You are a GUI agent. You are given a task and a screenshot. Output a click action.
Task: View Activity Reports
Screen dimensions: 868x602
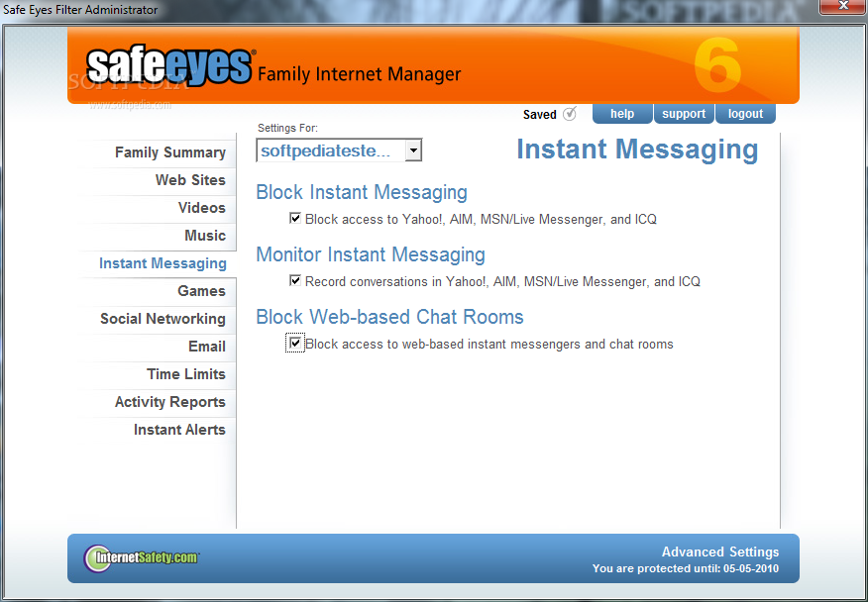click(x=170, y=402)
